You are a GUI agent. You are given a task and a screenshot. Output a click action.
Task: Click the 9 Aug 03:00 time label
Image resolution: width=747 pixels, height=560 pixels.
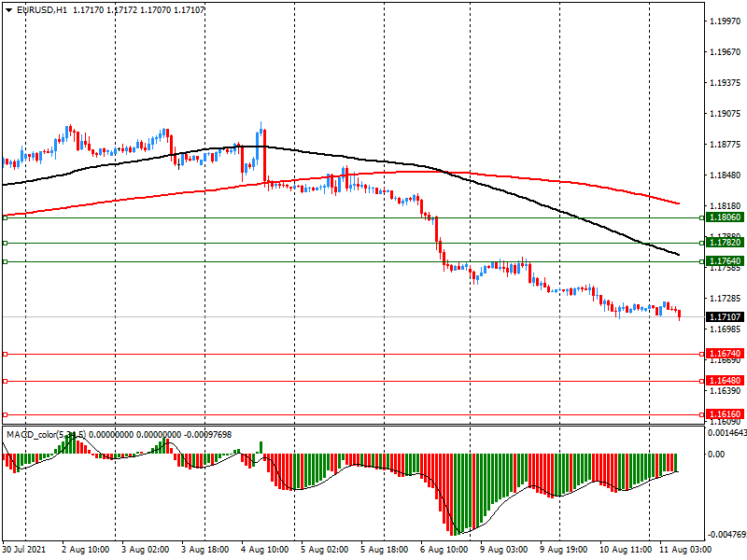[x=503, y=550]
